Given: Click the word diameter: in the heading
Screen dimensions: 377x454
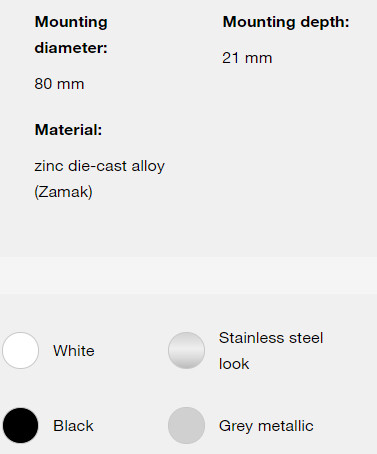Looking at the screenshot, I should pyautogui.click(x=71, y=48).
